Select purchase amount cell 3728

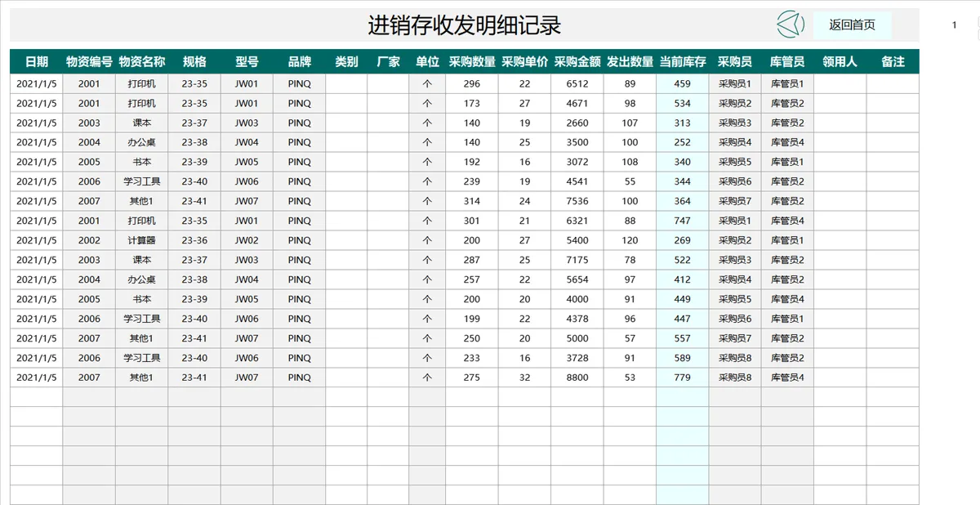pyautogui.click(x=577, y=358)
